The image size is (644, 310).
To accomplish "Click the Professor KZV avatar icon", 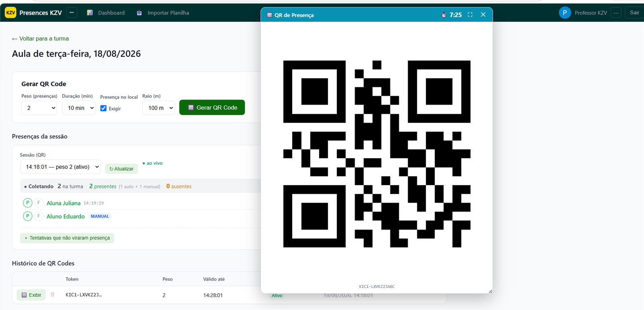I will [565, 12].
